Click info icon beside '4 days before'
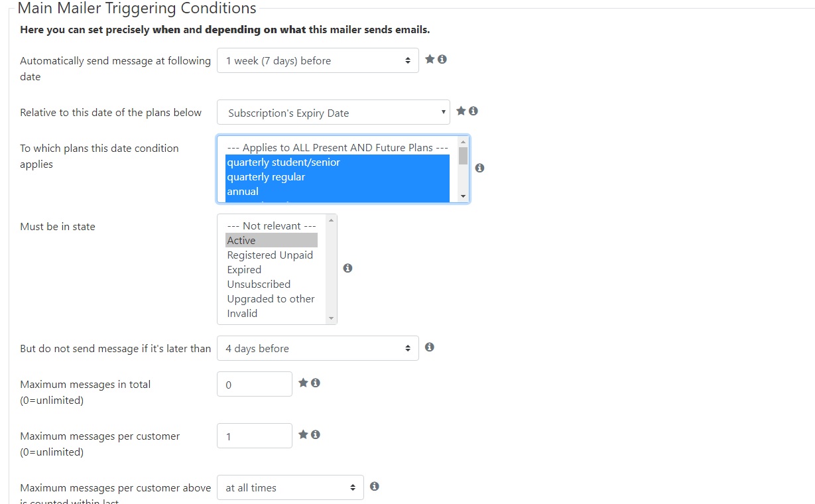The image size is (815, 504). coord(430,347)
